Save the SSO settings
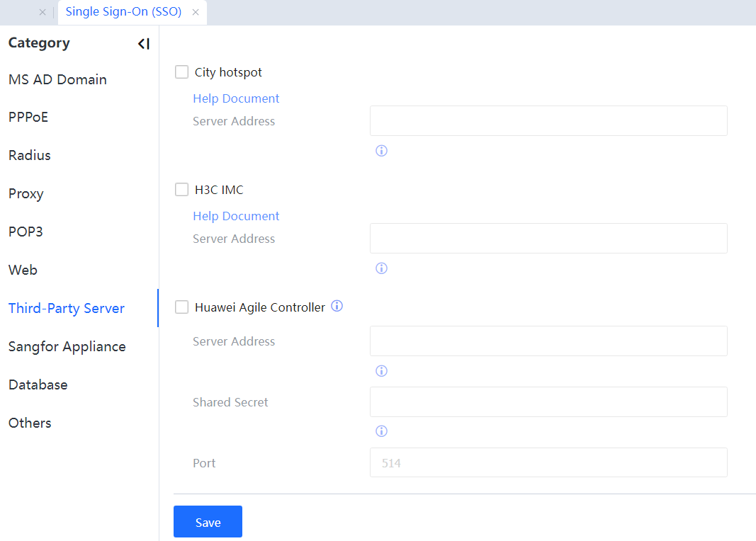The height and width of the screenshot is (541, 756). (208, 522)
